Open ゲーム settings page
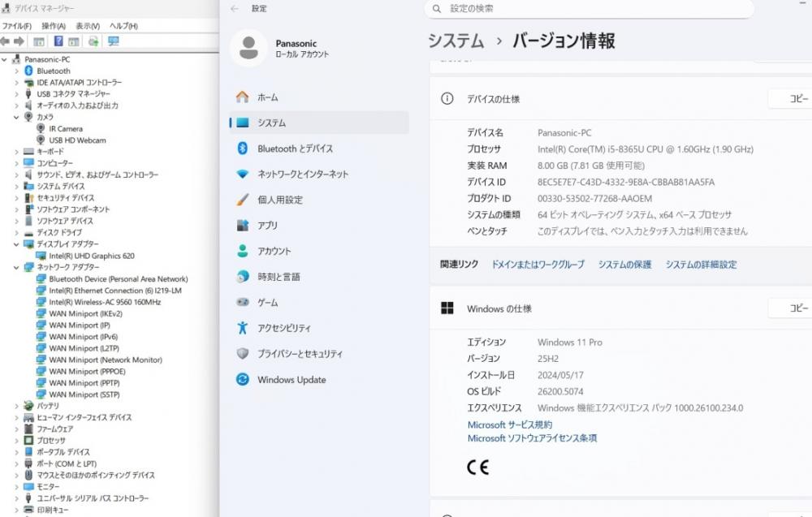This screenshot has height=517, width=812. coord(319,302)
